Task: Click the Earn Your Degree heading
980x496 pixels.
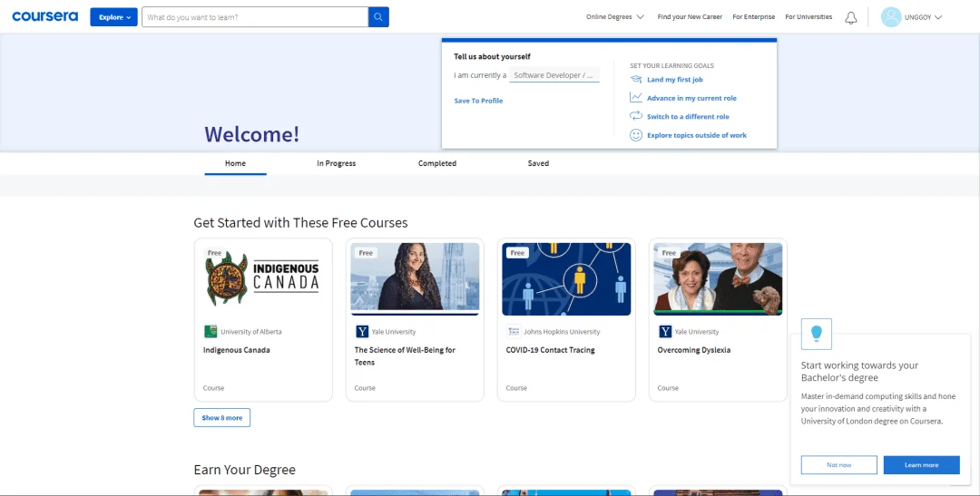Action: 244,470
